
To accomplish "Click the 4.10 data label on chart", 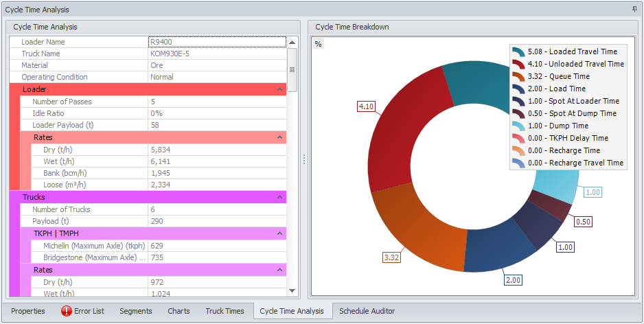I will pos(366,106).
